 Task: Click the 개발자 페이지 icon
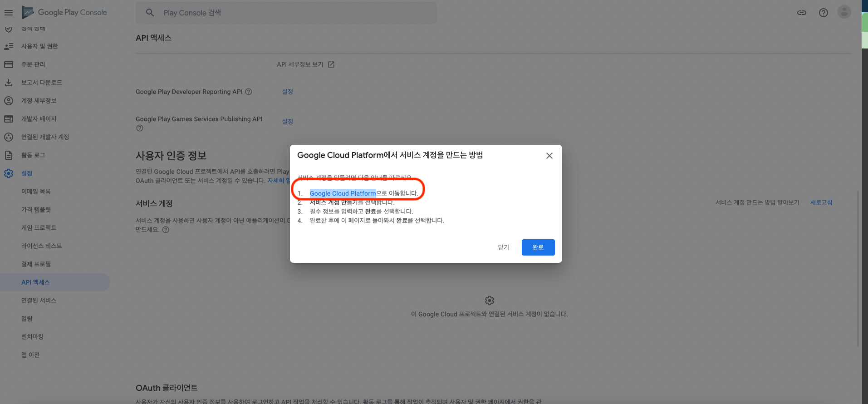click(x=9, y=119)
